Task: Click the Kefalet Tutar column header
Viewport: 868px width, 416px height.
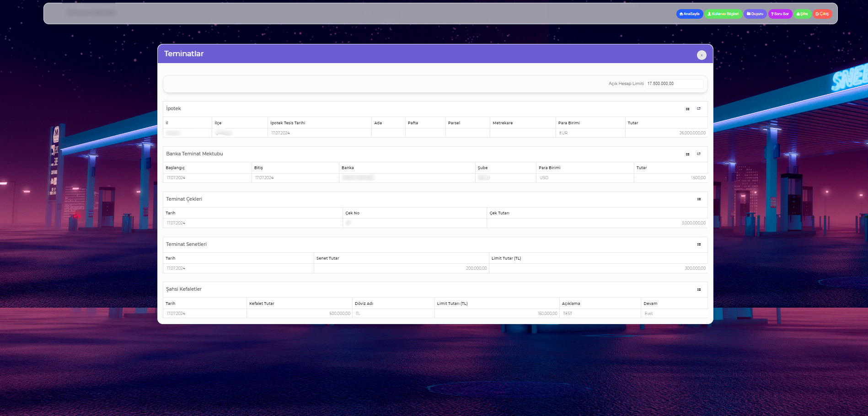Action: (x=262, y=304)
